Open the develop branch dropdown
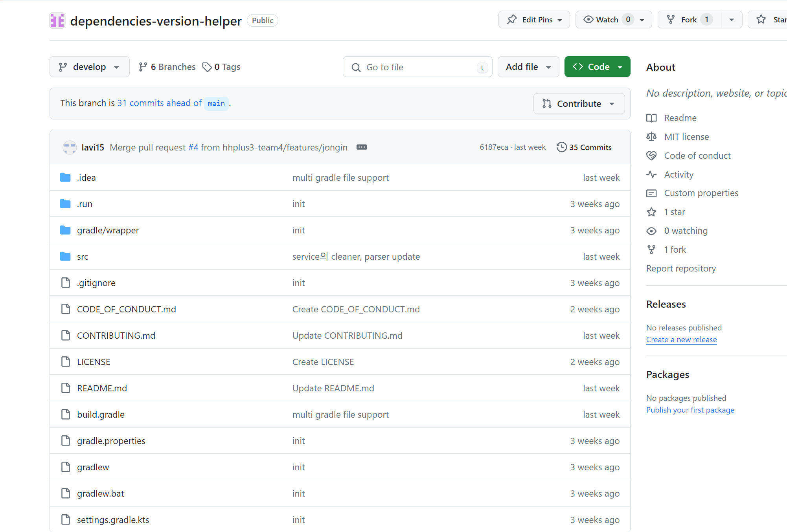 click(89, 67)
